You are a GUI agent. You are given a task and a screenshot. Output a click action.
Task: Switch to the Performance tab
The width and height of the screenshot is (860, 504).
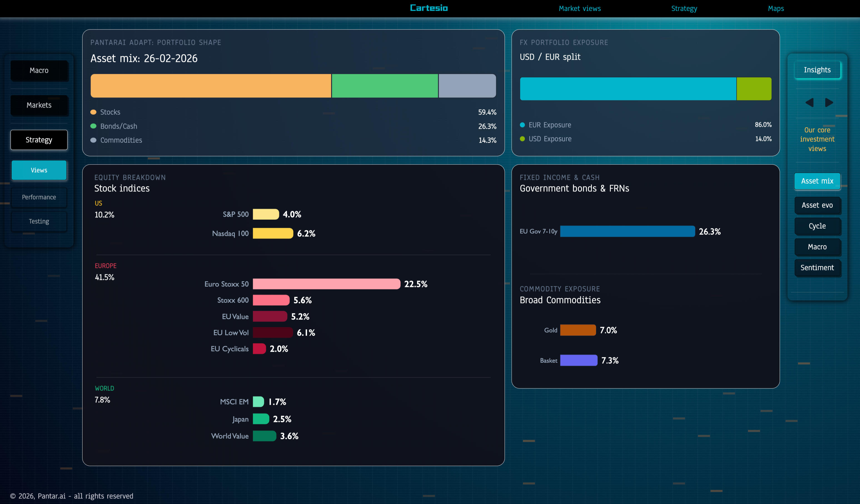pos(39,197)
